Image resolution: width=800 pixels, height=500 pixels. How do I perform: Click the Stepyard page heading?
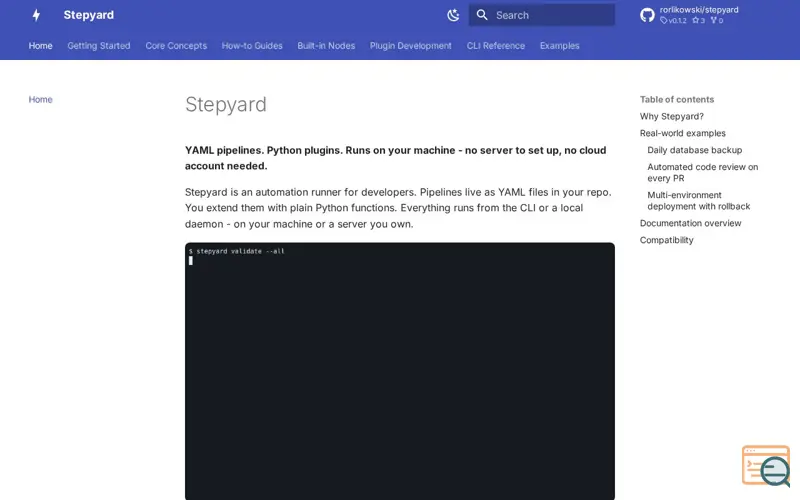(x=226, y=105)
